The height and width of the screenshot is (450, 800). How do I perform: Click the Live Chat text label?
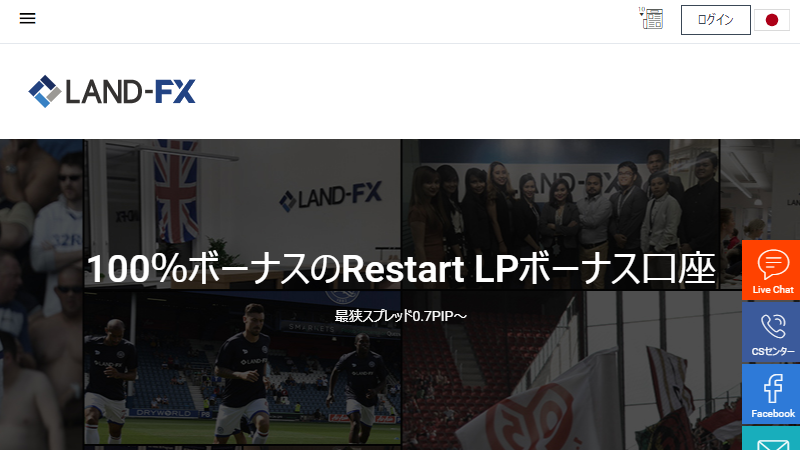click(773, 290)
